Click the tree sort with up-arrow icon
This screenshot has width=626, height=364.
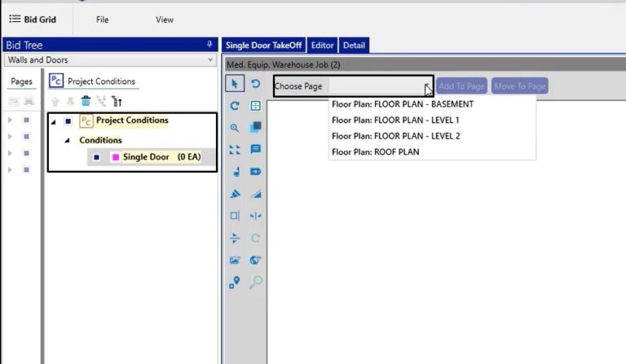pyautogui.click(x=117, y=101)
